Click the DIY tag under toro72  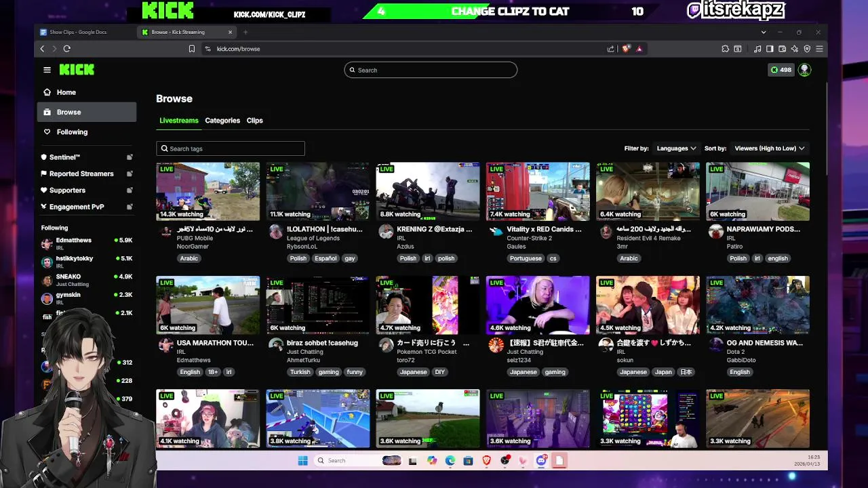point(439,372)
